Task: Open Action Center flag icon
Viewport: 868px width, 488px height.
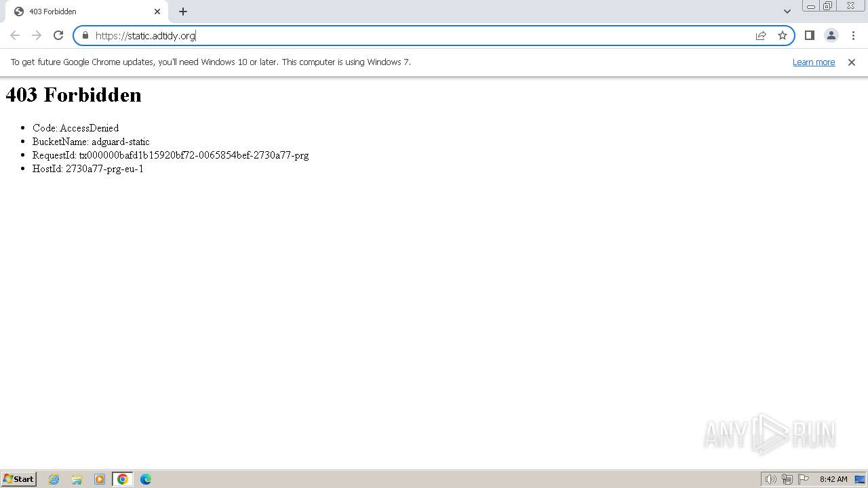Action: [804, 479]
